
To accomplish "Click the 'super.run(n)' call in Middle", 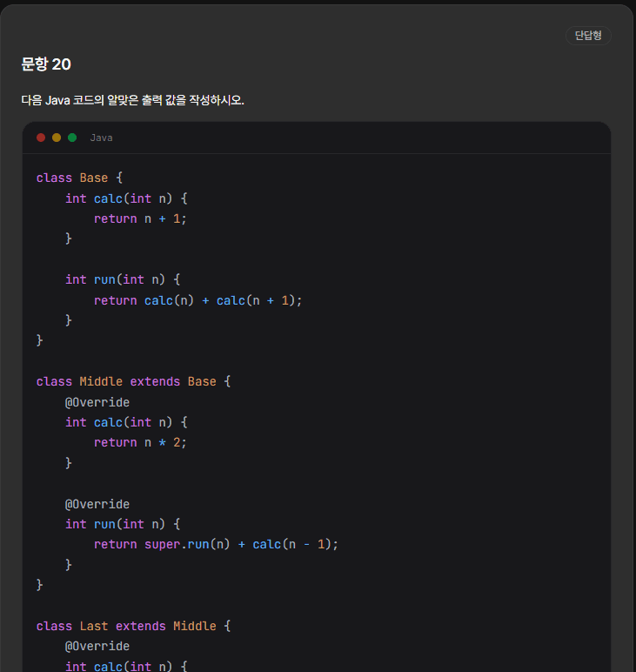I will [x=187, y=544].
